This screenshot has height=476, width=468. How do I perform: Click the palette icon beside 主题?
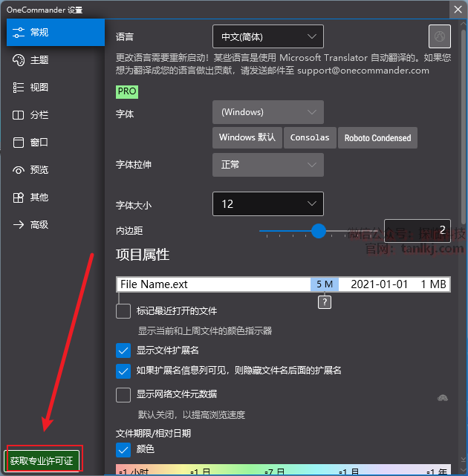(19, 60)
